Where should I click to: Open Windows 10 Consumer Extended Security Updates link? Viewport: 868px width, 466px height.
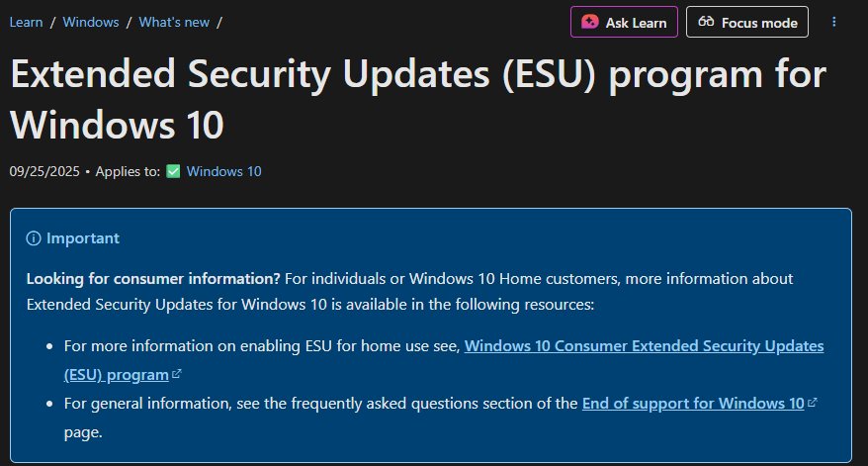[643, 346]
